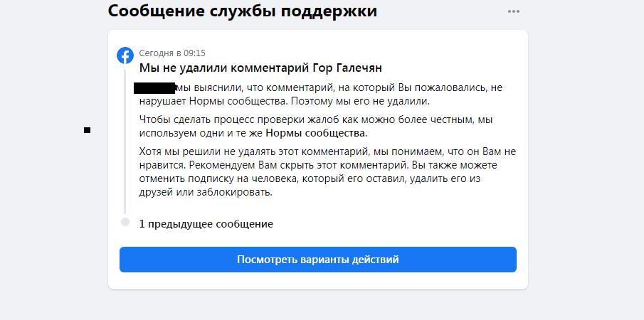Click the black redacted name bar
This screenshot has height=320, width=644.
click(x=154, y=88)
